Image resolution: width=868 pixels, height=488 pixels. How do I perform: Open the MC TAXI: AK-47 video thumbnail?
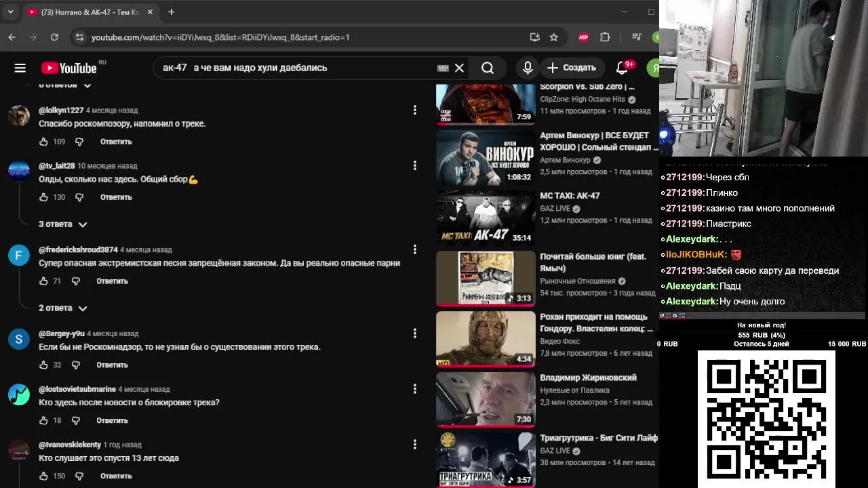(x=486, y=218)
